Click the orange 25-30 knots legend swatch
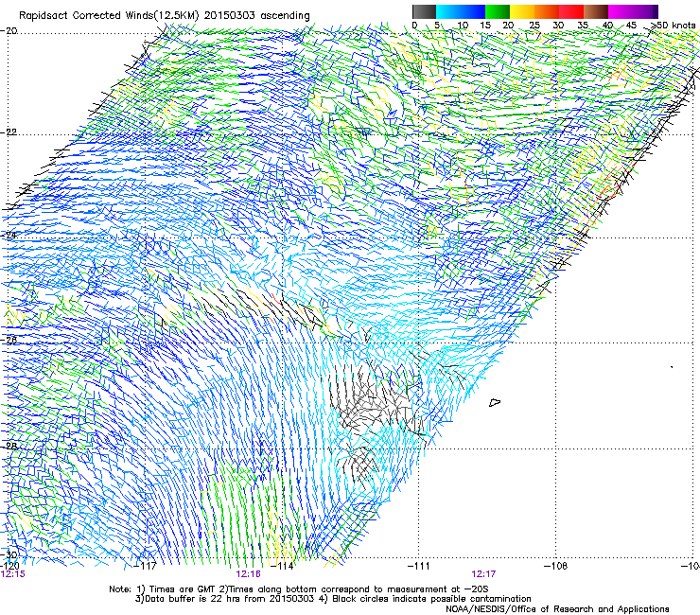The height and width of the screenshot is (615, 700). coord(547,11)
